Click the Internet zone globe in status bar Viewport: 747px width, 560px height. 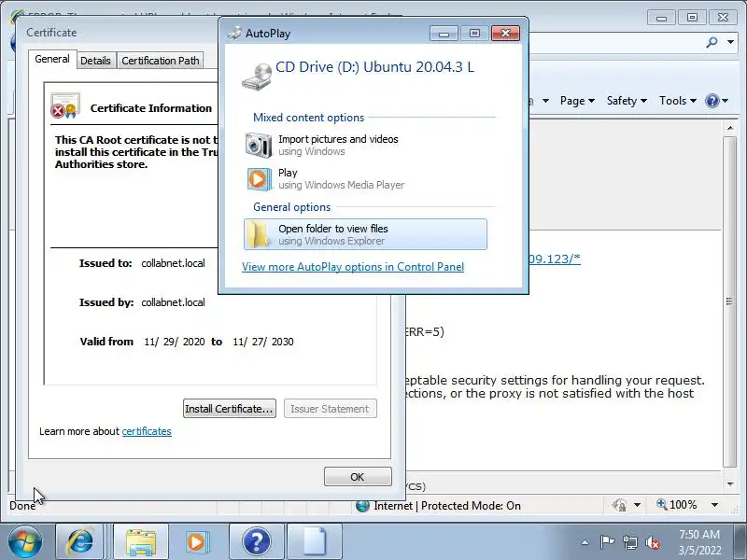[x=362, y=505]
